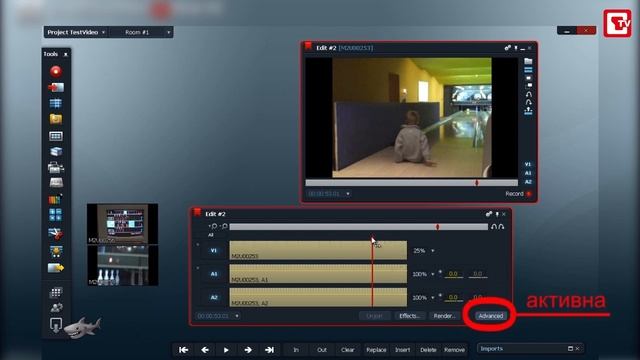
Task: Click the Replace button in bottom bar
Action: pyautogui.click(x=376, y=350)
